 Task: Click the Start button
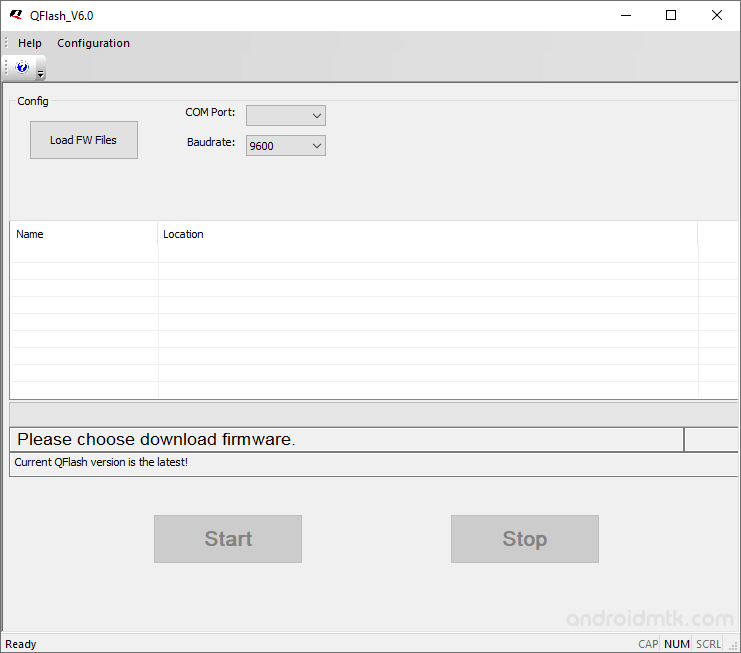(x=228, y=539)
